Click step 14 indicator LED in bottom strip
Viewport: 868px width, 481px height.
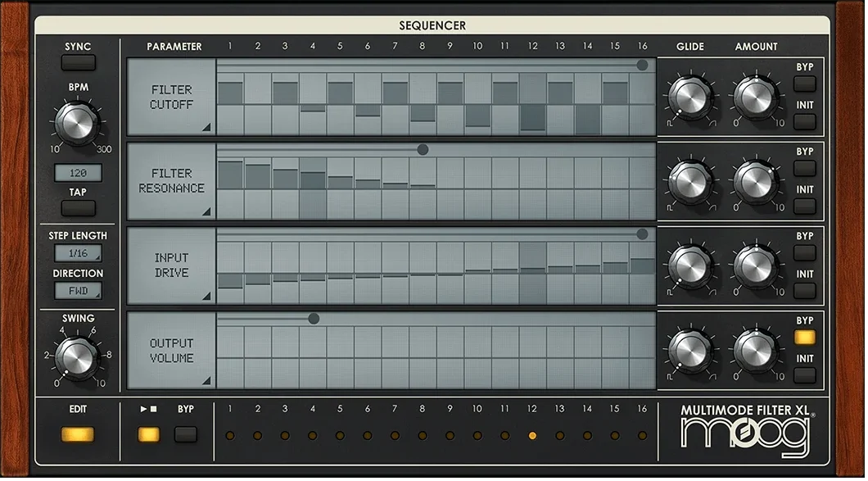coord(587,436)
